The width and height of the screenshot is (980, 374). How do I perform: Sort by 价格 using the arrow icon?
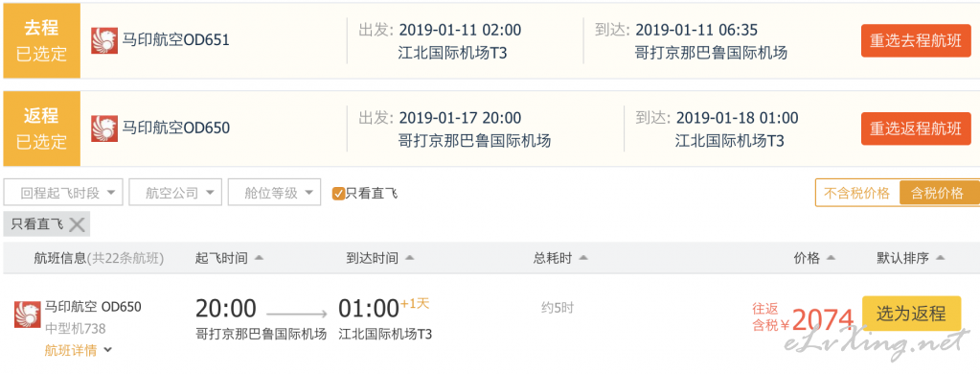pyautogui.click(x=831, y=258)
